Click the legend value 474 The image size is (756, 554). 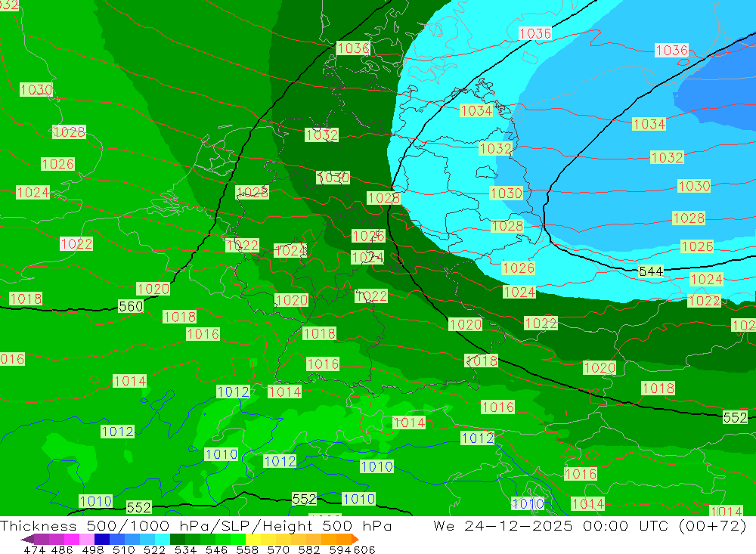point(34,549)
